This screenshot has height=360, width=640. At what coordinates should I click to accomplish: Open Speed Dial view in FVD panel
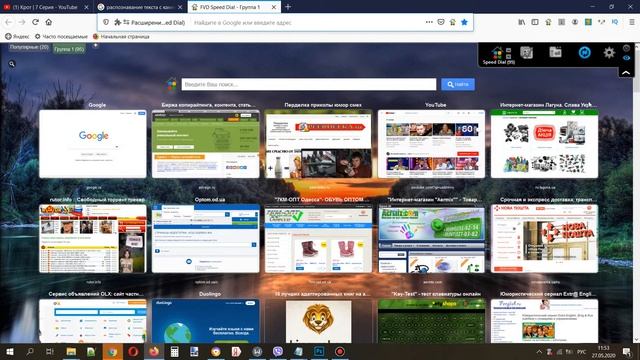point(499,55)
